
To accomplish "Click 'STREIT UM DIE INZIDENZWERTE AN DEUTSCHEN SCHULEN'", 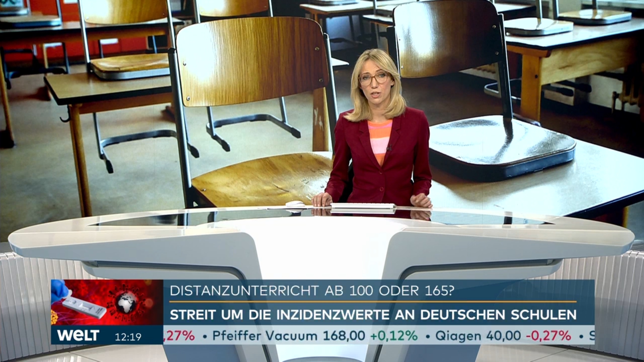I will (373, 315).
